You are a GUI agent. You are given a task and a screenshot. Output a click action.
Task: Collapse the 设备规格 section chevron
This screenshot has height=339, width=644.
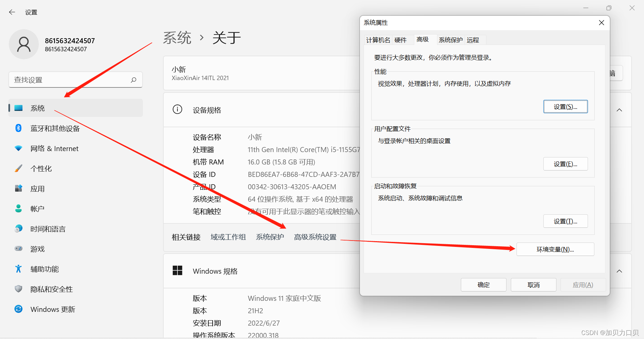(619, 110)
